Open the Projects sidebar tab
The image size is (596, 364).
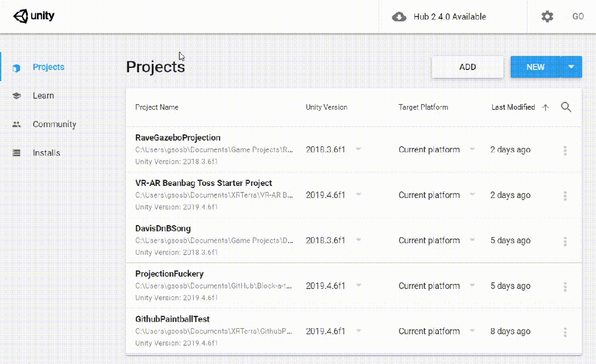(48, 67)
